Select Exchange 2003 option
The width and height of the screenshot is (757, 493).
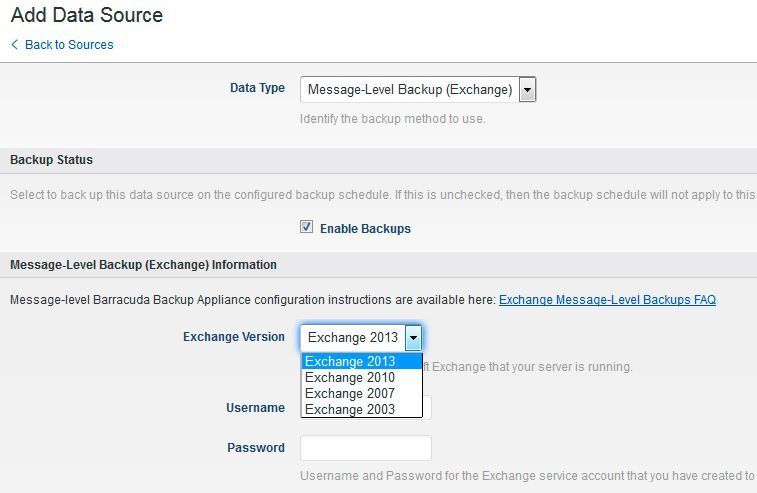[x=362, y=409]
